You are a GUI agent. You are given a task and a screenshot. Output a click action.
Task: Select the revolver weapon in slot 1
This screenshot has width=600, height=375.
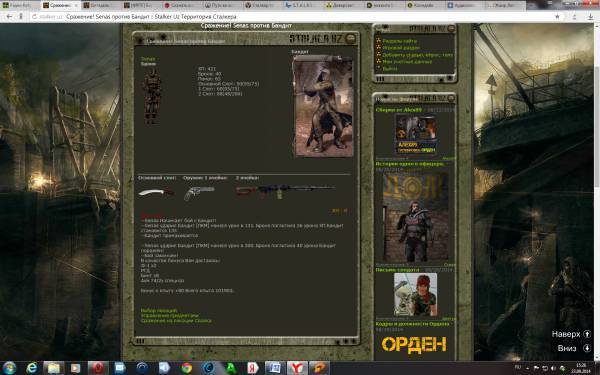coord(199,193)
